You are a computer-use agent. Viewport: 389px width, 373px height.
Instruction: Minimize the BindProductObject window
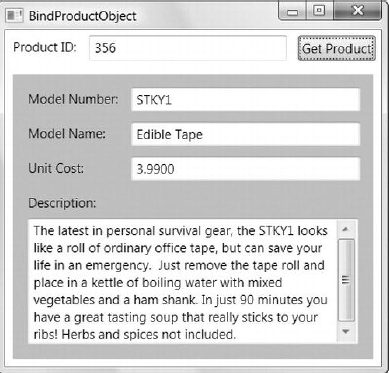pyautogui.click(x=293, y=12)
